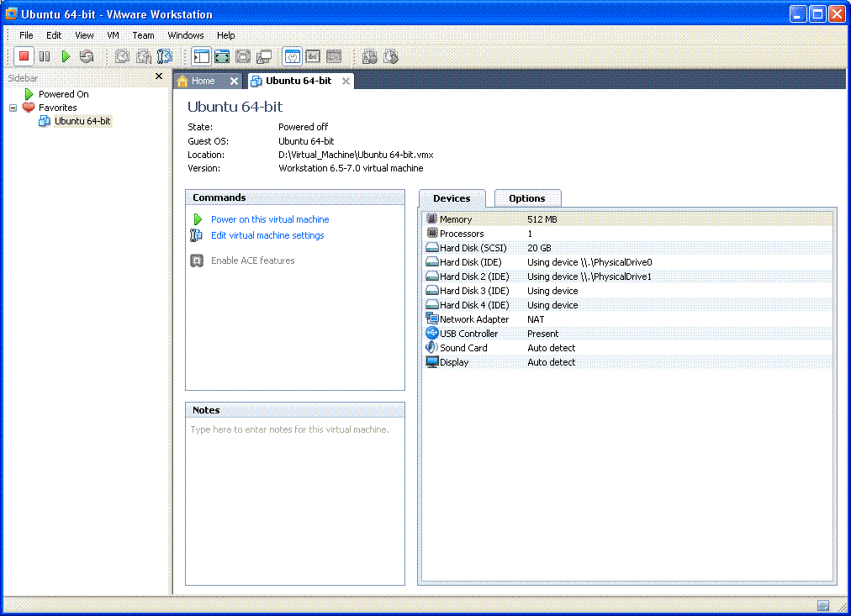Minimize the VMware Workstation window
This screenshot has height=616, width=851.
point(798,14)
